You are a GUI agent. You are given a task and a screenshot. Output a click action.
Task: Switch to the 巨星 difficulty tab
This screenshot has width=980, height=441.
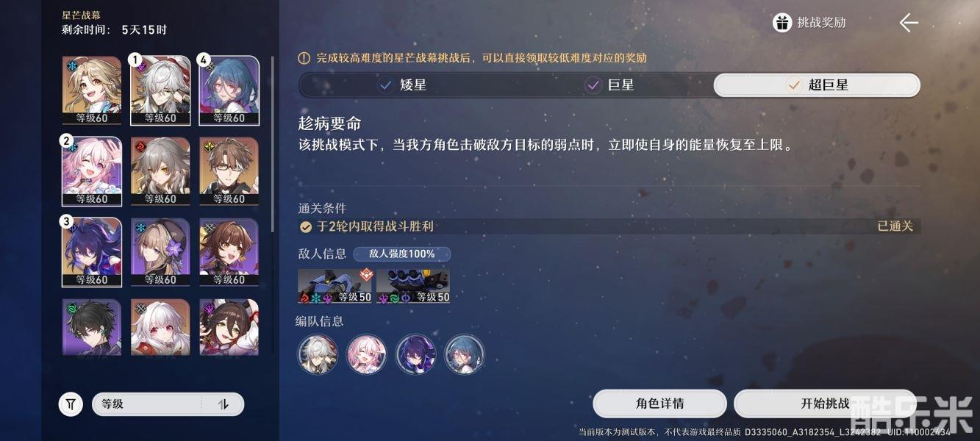click(x=609, y=85)
